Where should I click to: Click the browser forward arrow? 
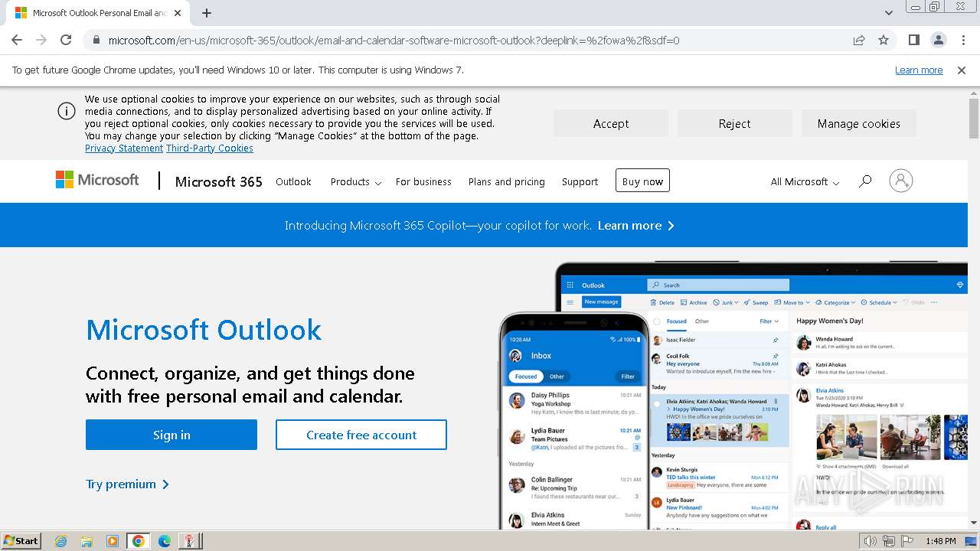pyautogui.click(x=41, y=41)
